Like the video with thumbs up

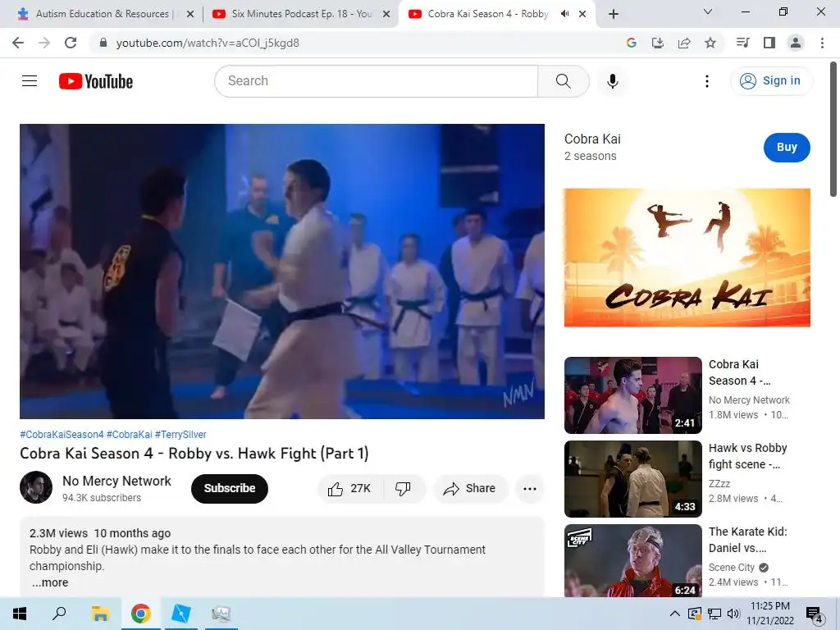[349, 488]
